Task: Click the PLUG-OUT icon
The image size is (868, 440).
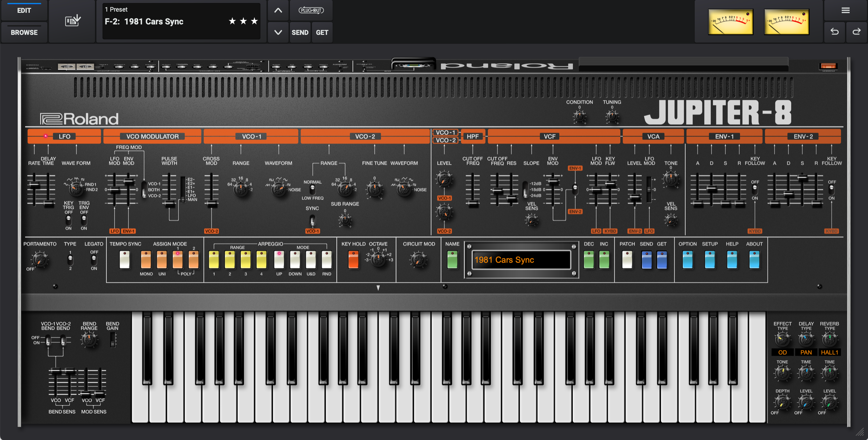Action: [311, 10]
